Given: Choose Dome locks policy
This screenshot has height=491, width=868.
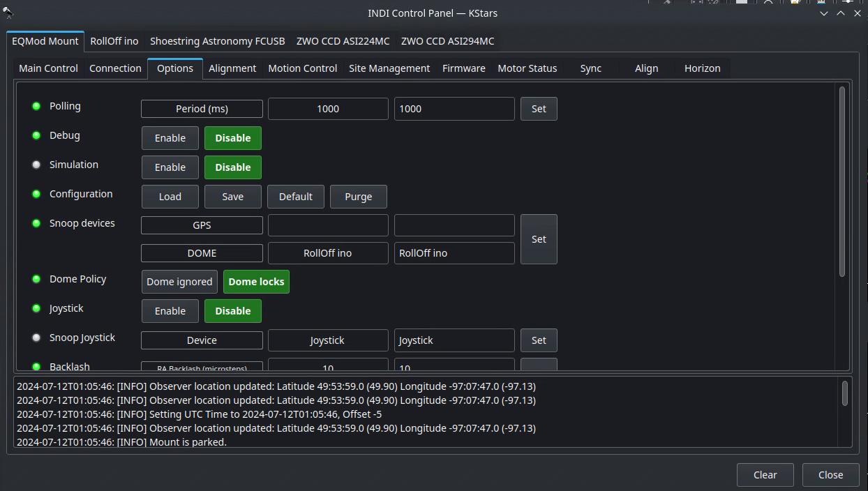Looking at the screenshot, I should click(x=256, y=282).
